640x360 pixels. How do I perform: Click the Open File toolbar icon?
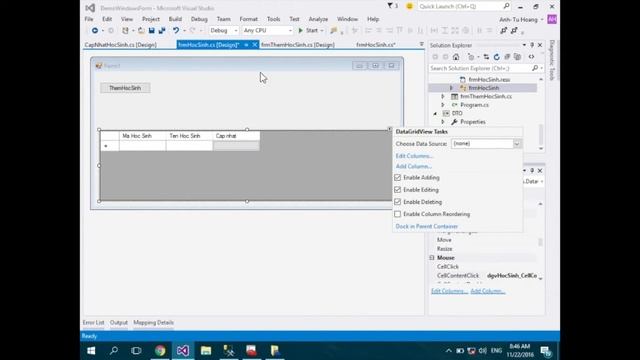coord(141,31)
